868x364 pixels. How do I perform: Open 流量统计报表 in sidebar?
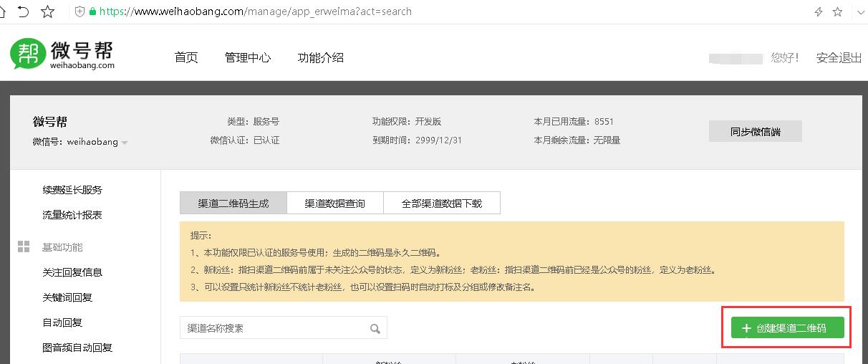pos(72,215)
